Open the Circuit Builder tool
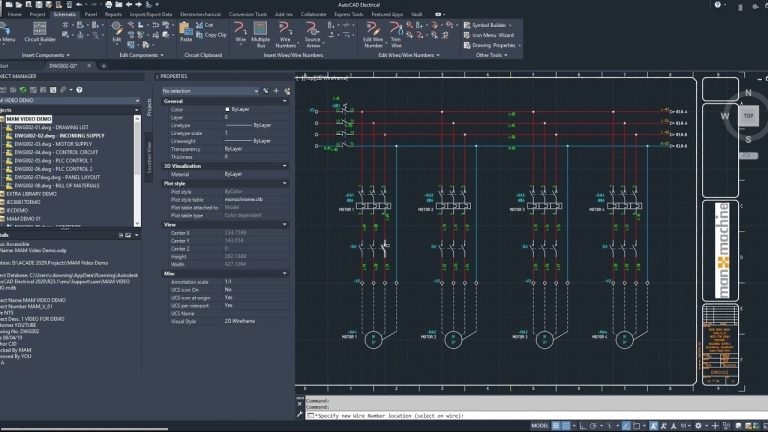 (x=40, y=32)
